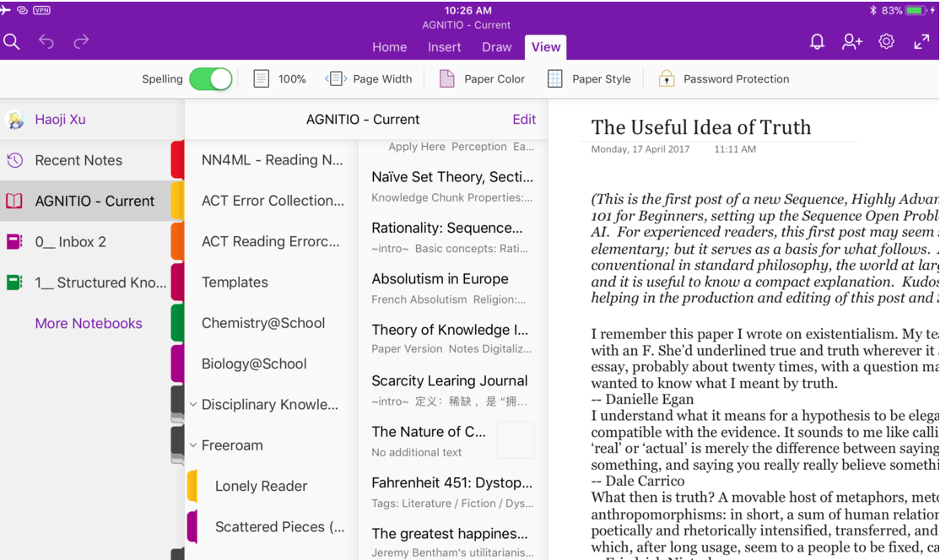The height and width of the screenshot is (560, 951).
Task: Open Notifications via the bell icon
Action: [816, 40]
